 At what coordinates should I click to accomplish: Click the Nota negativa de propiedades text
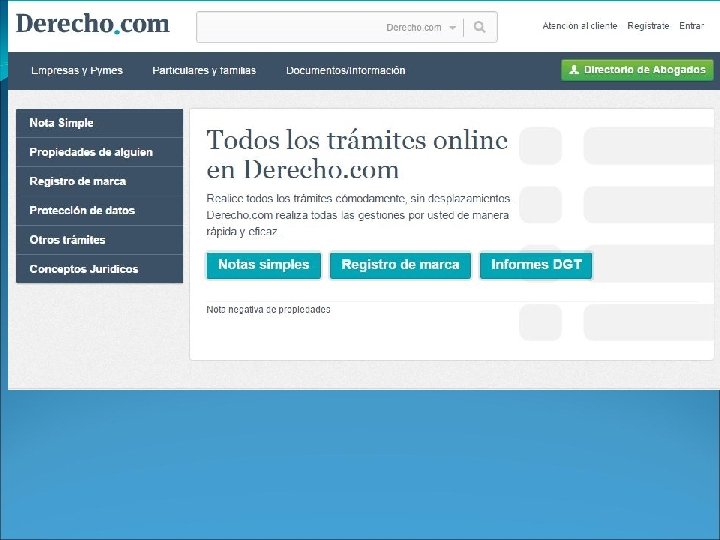coord(268,309)
